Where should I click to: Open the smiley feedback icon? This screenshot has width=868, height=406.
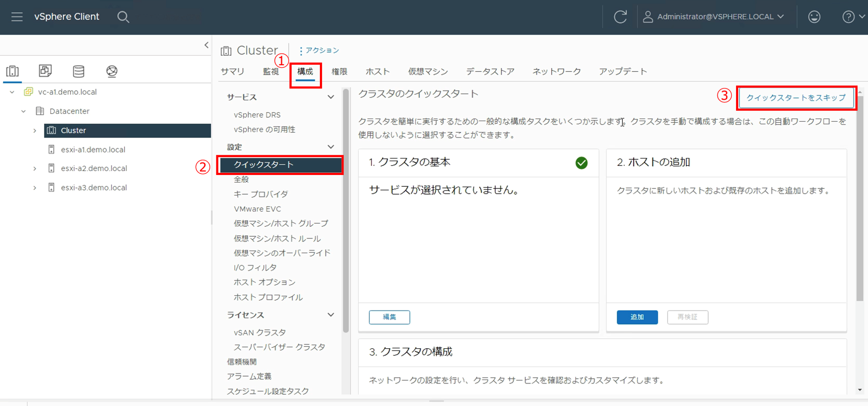[814, 17]
